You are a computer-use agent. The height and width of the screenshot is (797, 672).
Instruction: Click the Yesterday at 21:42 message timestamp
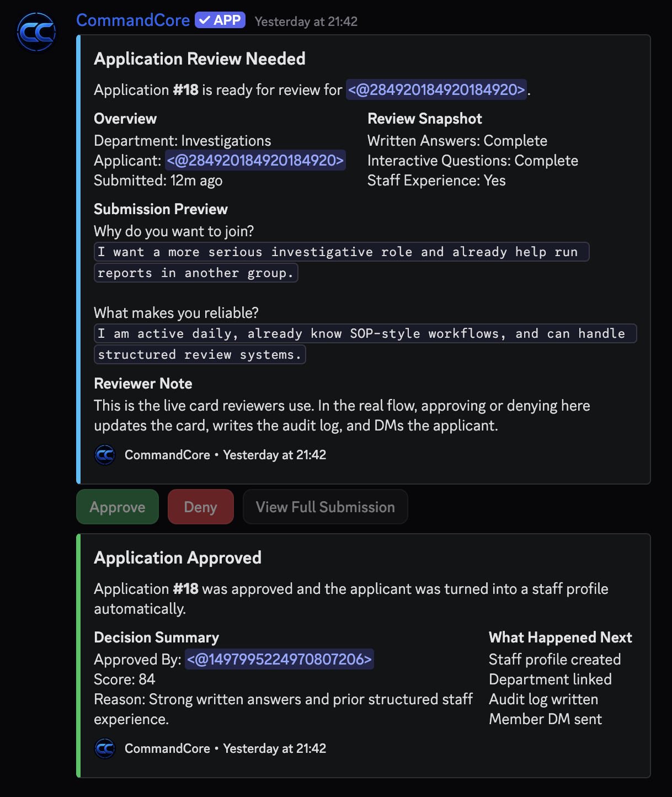tap(306, 22)
